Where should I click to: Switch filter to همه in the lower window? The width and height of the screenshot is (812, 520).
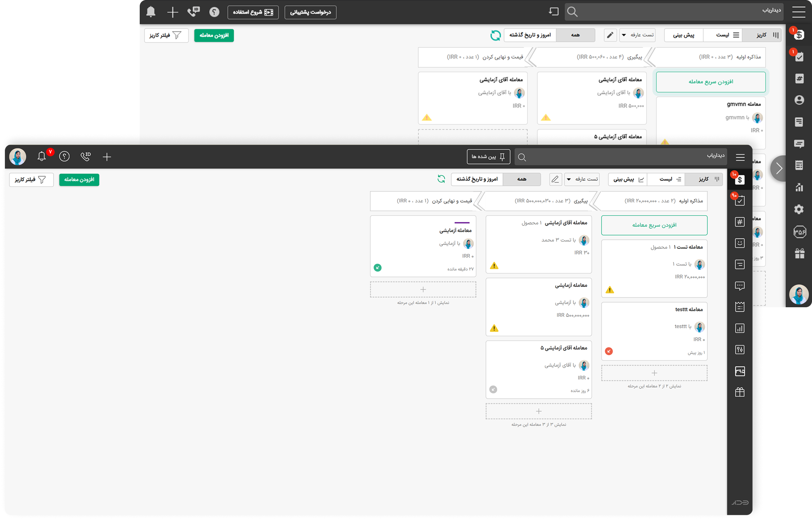pos(522,179)
